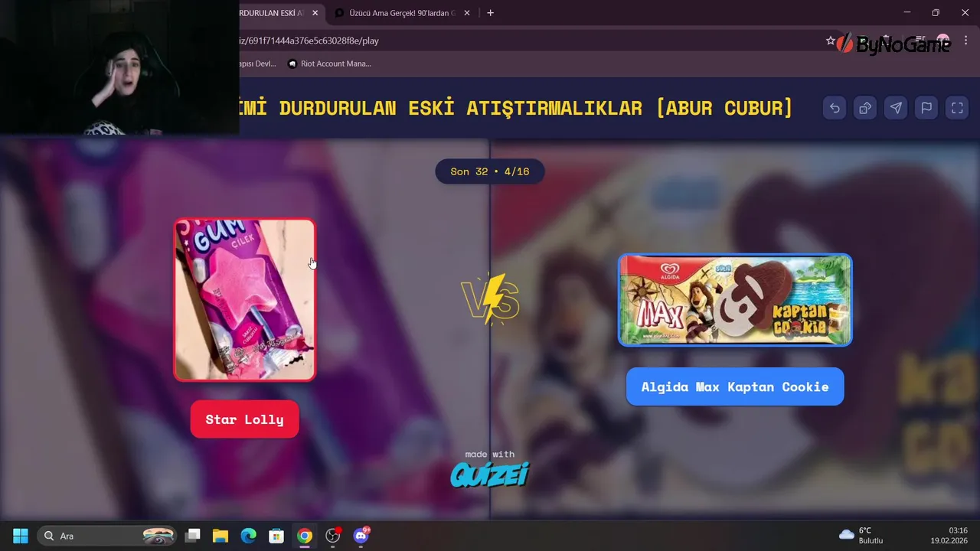Open OBS Studio from the taskbar

[333, 536]
